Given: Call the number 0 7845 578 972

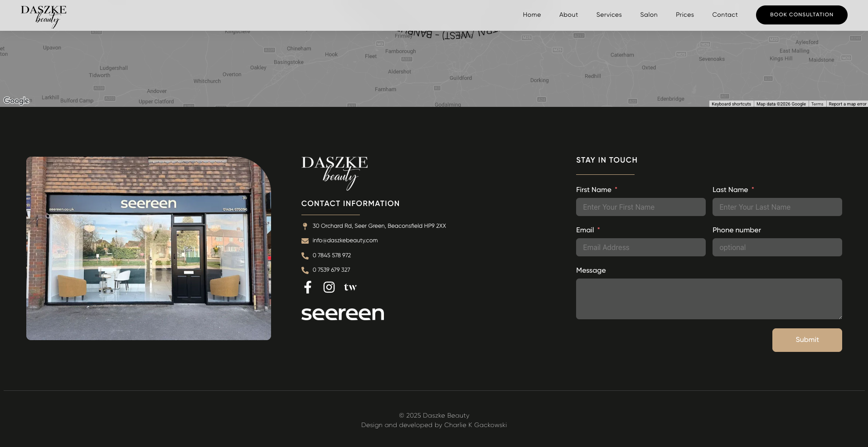Looking at the screenshot, I should click(331, 255).
